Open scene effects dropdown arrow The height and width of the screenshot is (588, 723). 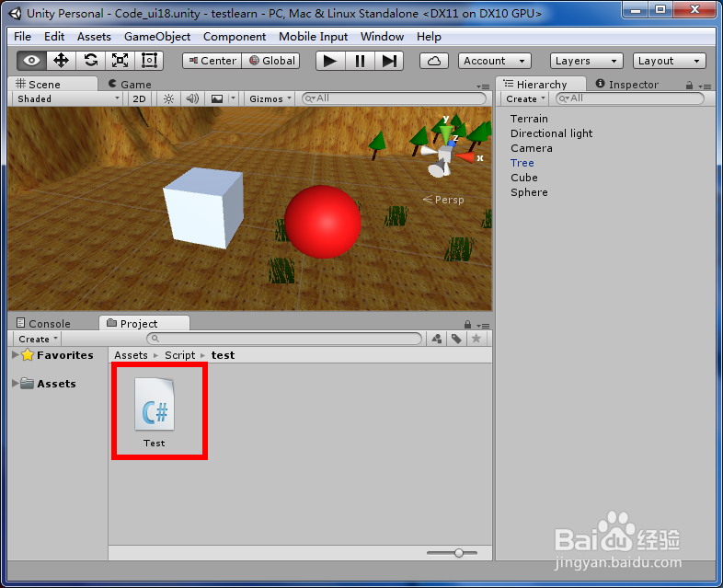click(x=233, y=98)
